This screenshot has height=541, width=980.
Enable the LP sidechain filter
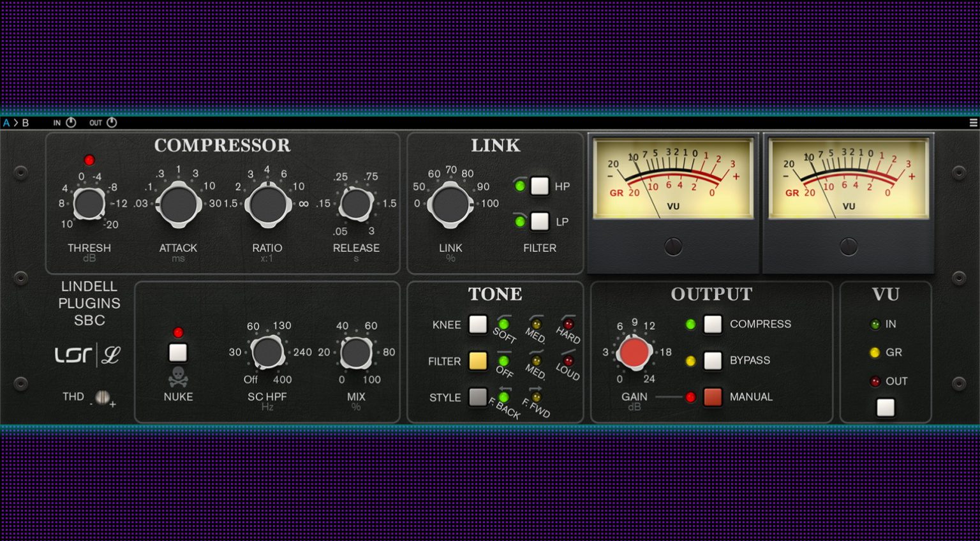pos(540,222)
